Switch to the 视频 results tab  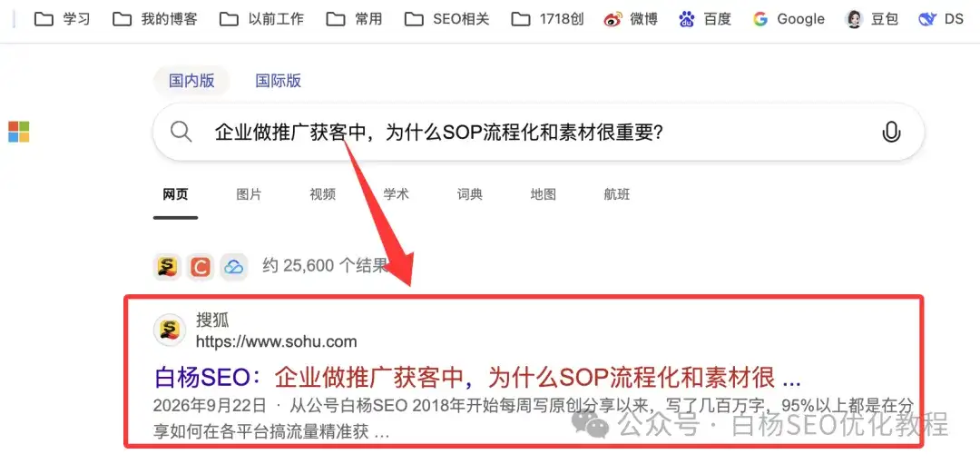pyautogui.click(x=322, y=194)
